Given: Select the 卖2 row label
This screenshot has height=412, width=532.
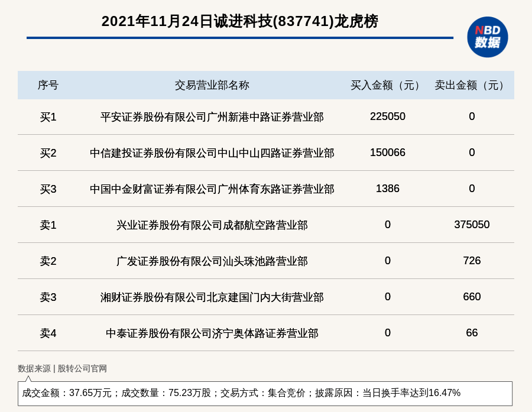Looking at the screenshot, I should point(48,261).
